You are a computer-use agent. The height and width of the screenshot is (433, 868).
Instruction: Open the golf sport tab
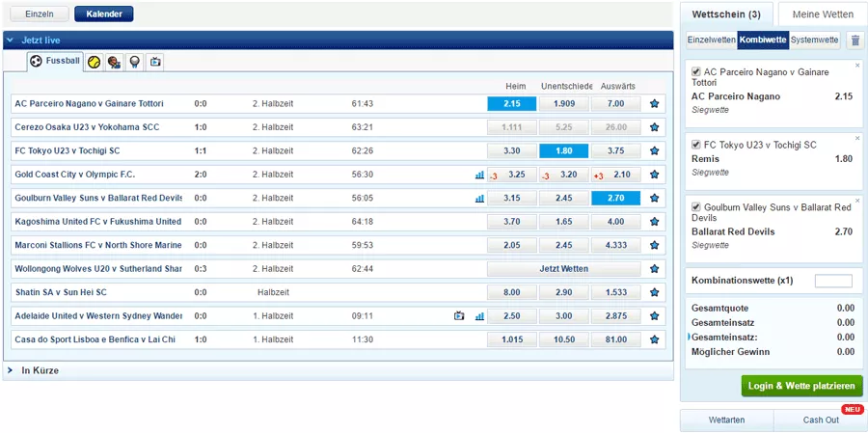(135, 62)
